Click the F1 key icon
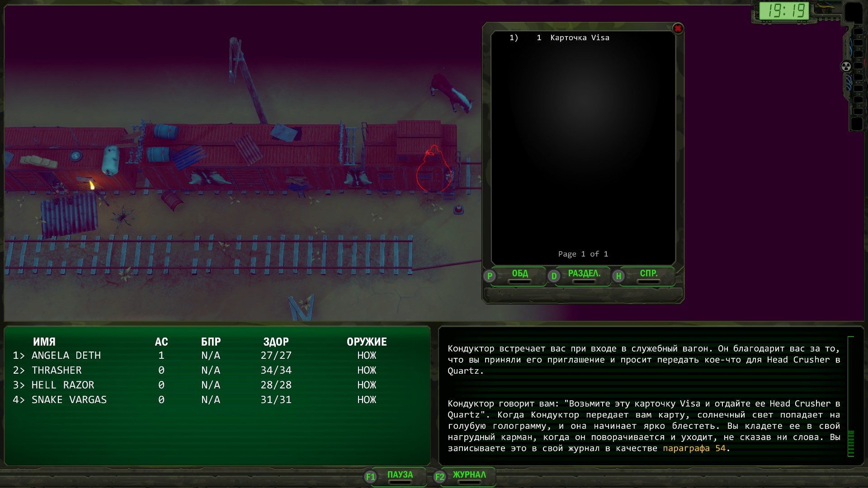This screenshot has height=488, width=868. point(371,477)
